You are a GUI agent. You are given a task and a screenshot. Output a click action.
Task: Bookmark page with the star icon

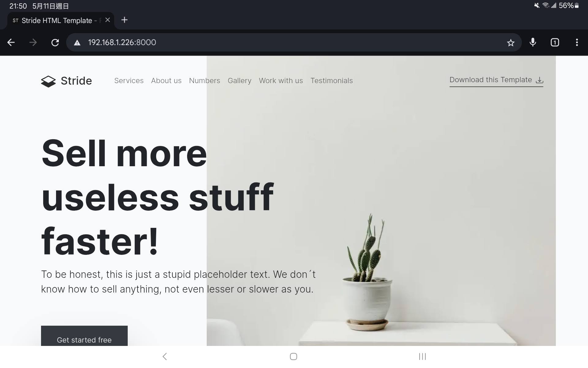pos(511,43)
